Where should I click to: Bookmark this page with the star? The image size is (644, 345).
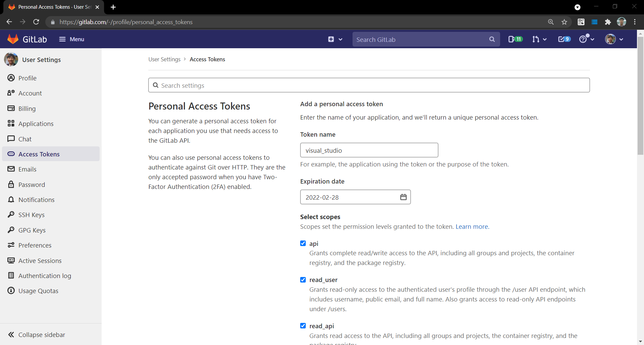(x=564, y=22)
